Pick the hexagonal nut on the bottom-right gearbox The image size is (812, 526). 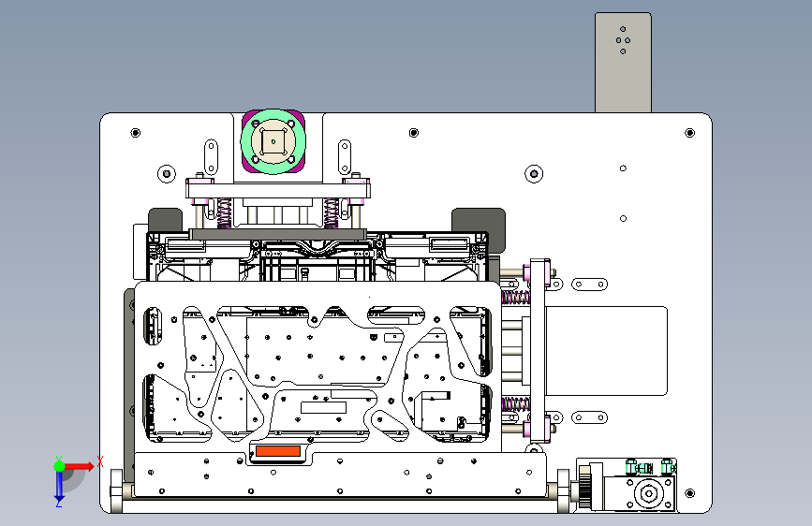649,493
